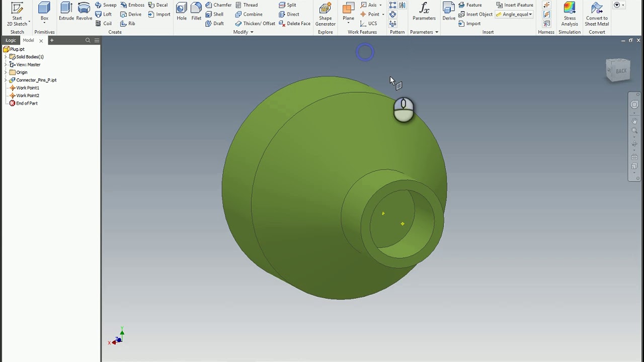644x362 pixels.
Task: Launch the Shape Generator
Action: click(x=326, y=14)
